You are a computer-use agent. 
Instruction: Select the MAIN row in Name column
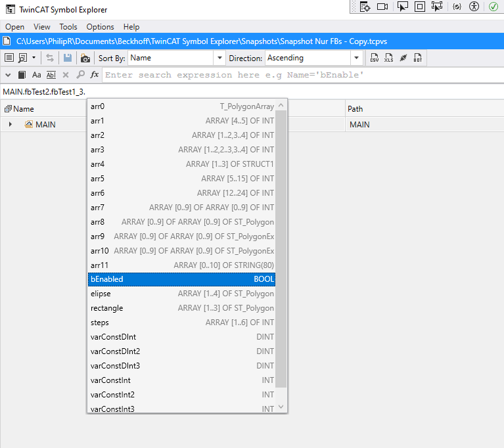click(x=45, y=124)
